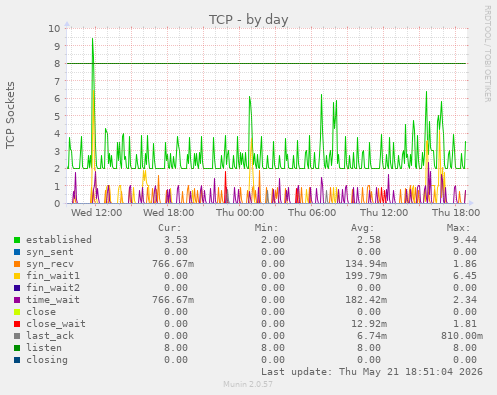Click the y-axis tick label 8
Screen dimensions: 497x395
[57, 64]
